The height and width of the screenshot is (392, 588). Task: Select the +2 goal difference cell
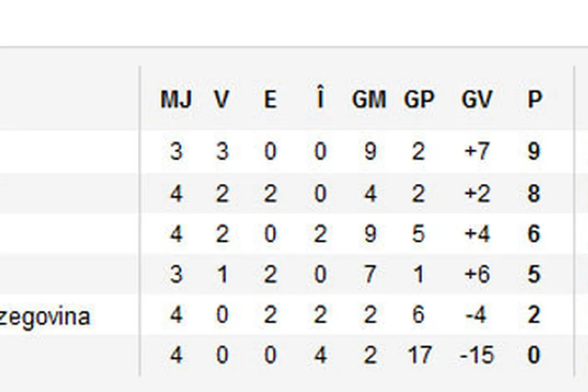tap(477, 193)
